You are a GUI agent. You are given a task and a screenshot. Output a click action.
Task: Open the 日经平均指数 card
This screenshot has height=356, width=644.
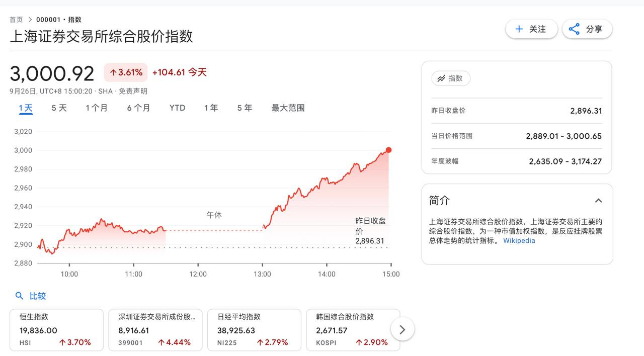tap(254, 330)
